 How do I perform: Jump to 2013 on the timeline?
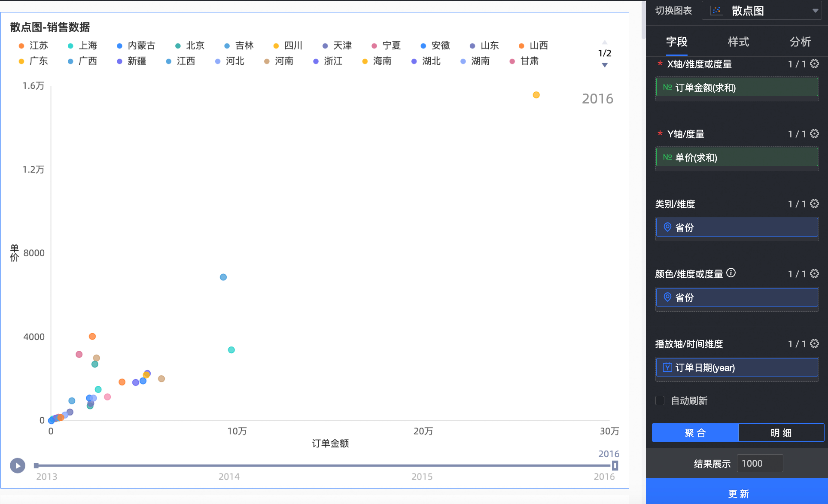tap(46, 477)
